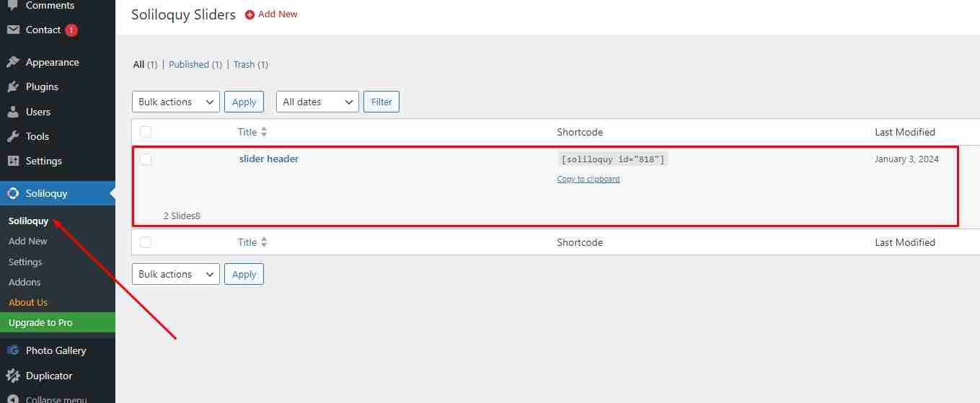
Task: Click the Soliloquy logo icon in sidebar
Action: pos(13,193)
